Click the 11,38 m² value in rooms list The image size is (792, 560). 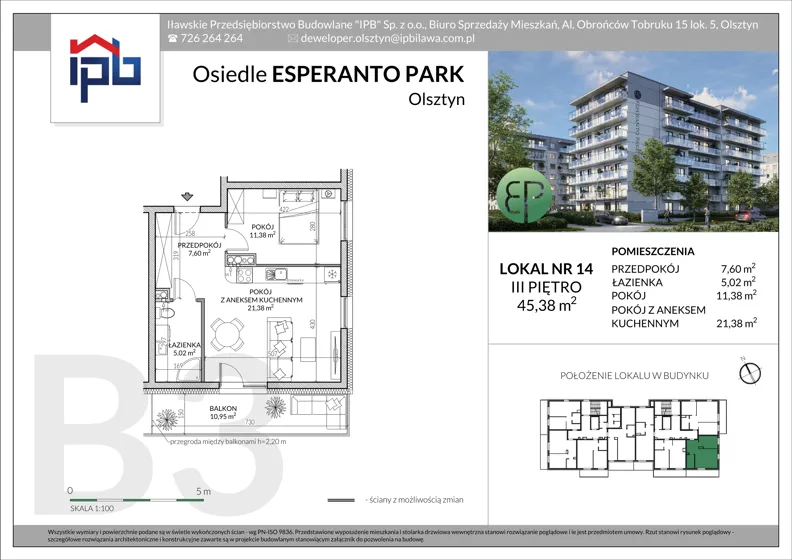[736, 295]
